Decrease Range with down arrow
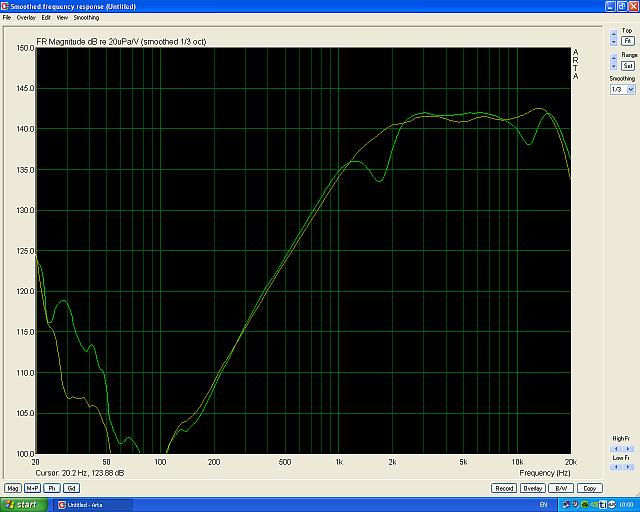 [613, 66]
